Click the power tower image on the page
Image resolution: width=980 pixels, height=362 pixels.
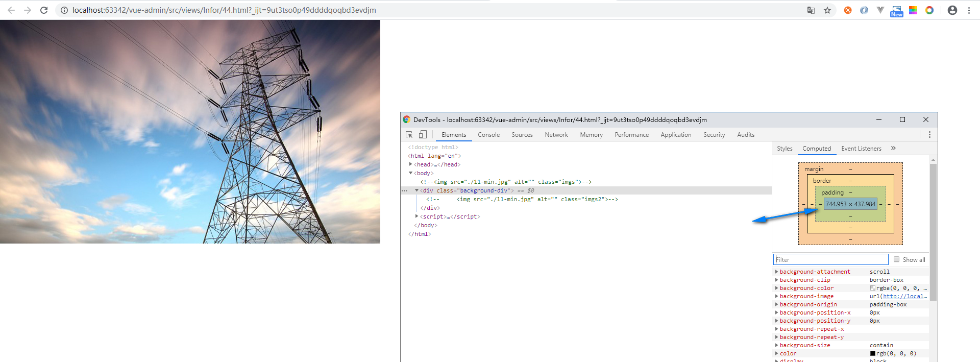coord(190,132)
